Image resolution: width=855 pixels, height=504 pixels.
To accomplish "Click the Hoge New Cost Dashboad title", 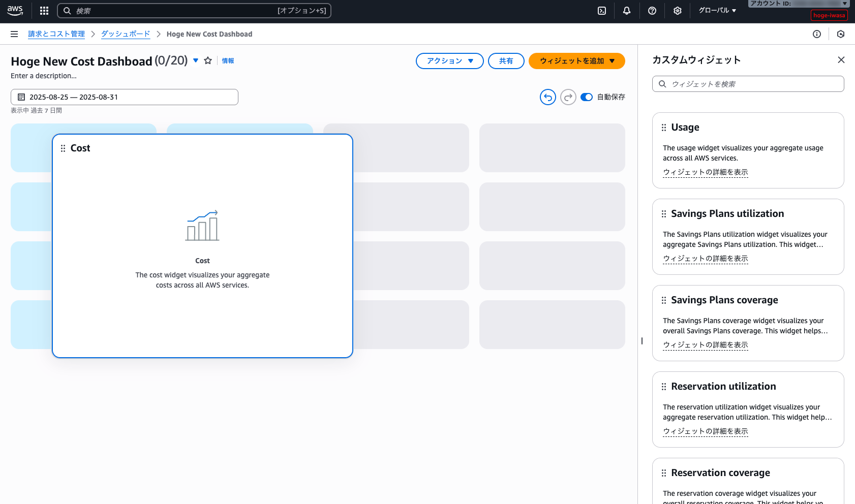I will [81, 61].
